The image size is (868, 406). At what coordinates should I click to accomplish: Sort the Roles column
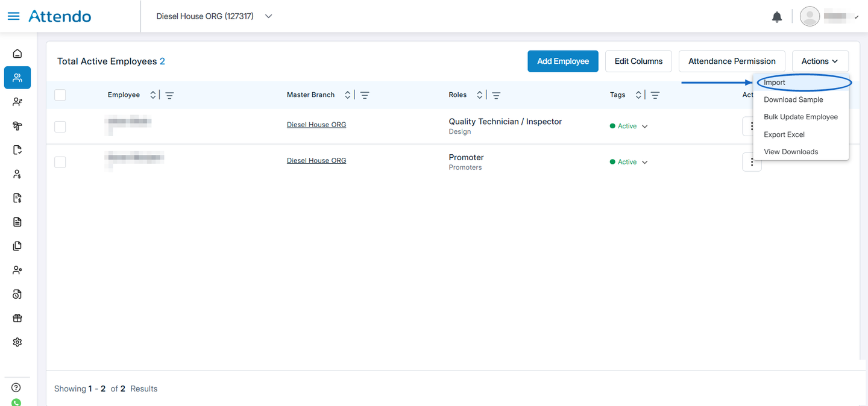point(480,95)
